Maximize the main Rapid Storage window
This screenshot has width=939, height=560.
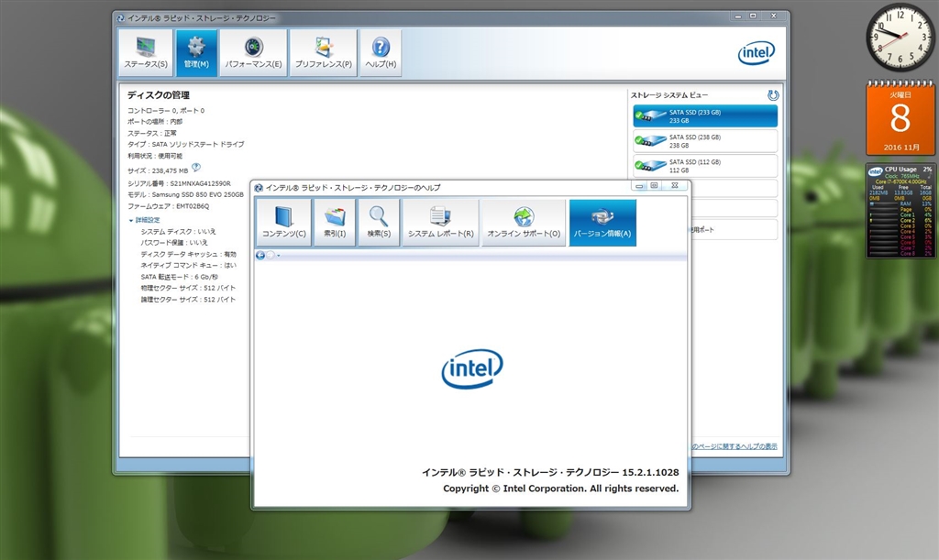753,16
